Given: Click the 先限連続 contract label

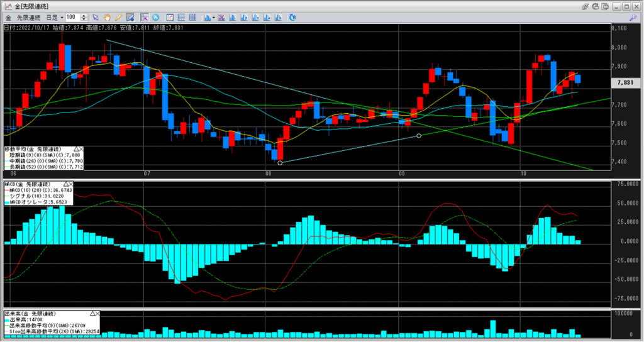Looking at the screenshot, I should coord(28,18).
